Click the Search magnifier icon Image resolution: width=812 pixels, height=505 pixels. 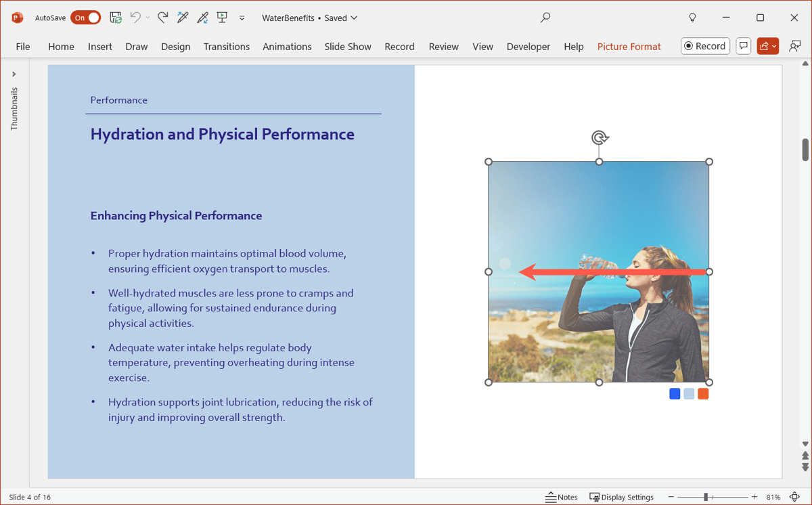(545, 18)
